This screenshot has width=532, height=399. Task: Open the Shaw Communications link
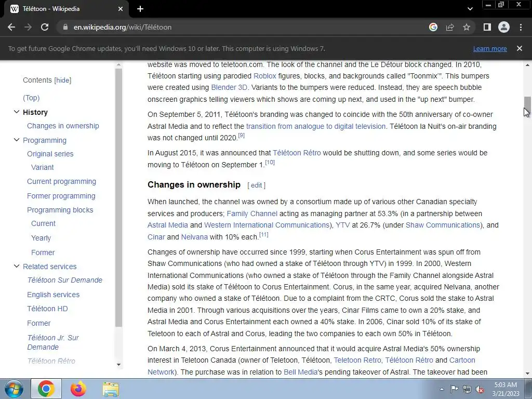pyautogui.click(x=443, y=225)
